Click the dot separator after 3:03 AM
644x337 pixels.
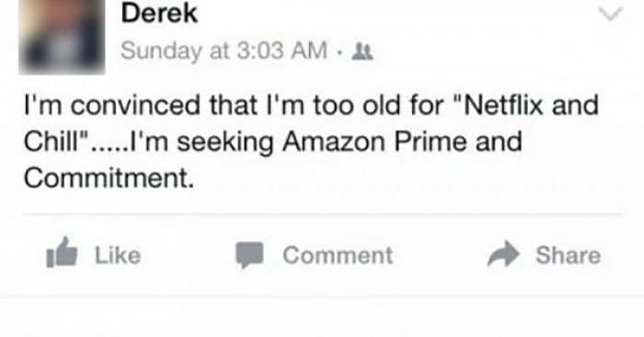(339, 52)
